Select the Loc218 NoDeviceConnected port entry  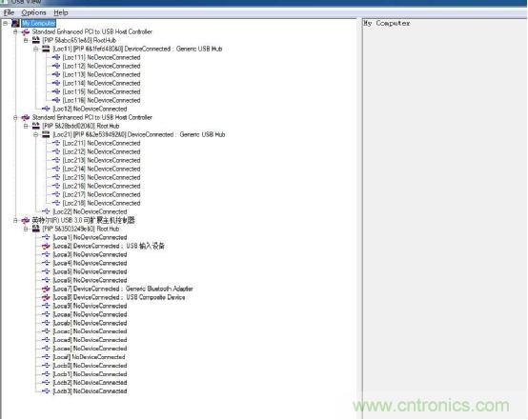(101, 203)
